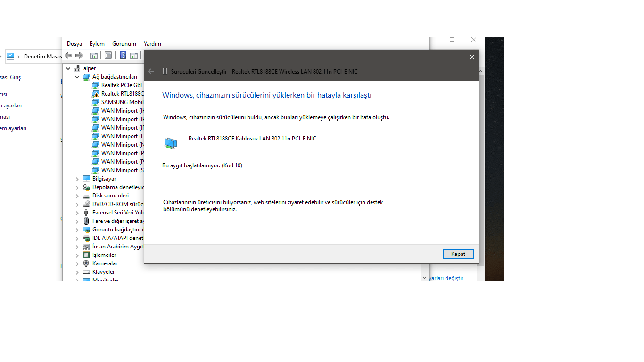Click the Kapat button
The width and height of the screenshot is (644, 362).
(x=458, y=254)
